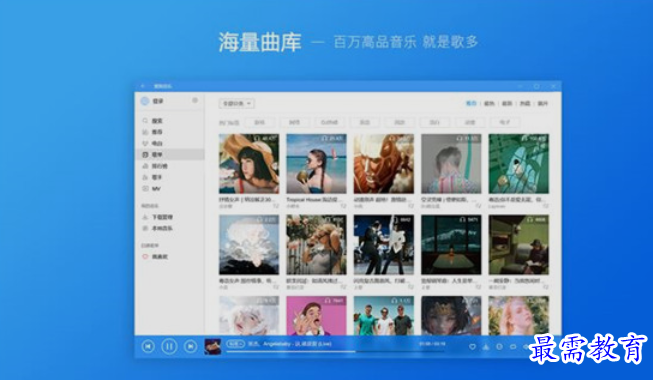The width and height of the screenshot is (653, 380).
Task: Open the person reading in green room playlist
Action: (518, 245)
